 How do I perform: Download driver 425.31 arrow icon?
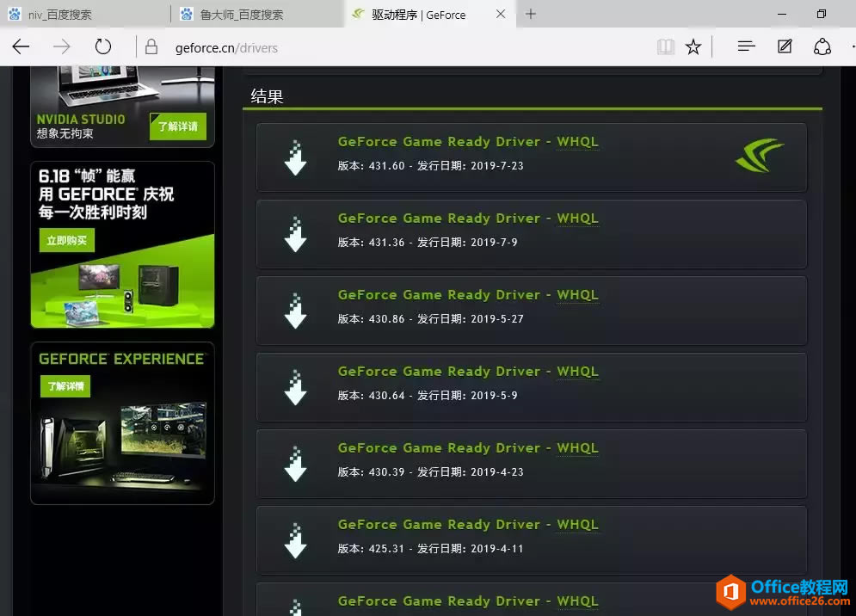[x=295, y=540]
